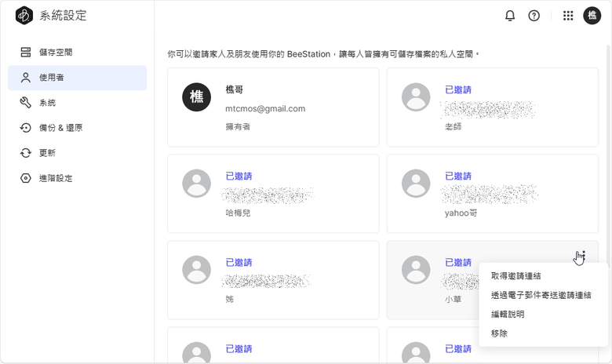Click the BeeStation invitation description sentence
612x364 pixels.
[x=323, y=54]
